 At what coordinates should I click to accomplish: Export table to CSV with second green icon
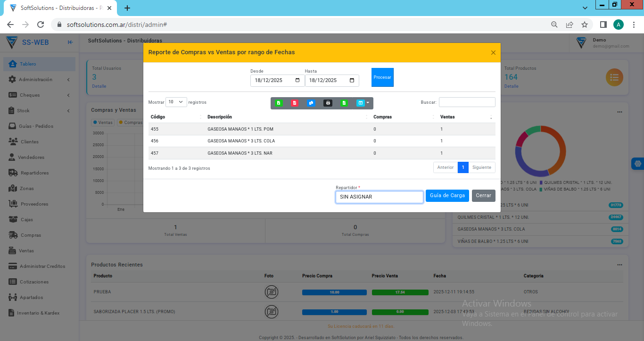[344, 103]
